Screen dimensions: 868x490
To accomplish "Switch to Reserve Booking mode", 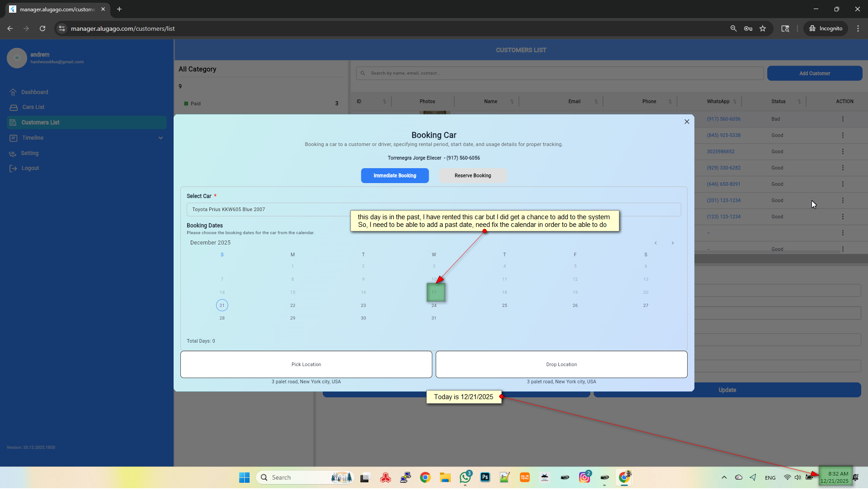I will click(x=472, y=175).
